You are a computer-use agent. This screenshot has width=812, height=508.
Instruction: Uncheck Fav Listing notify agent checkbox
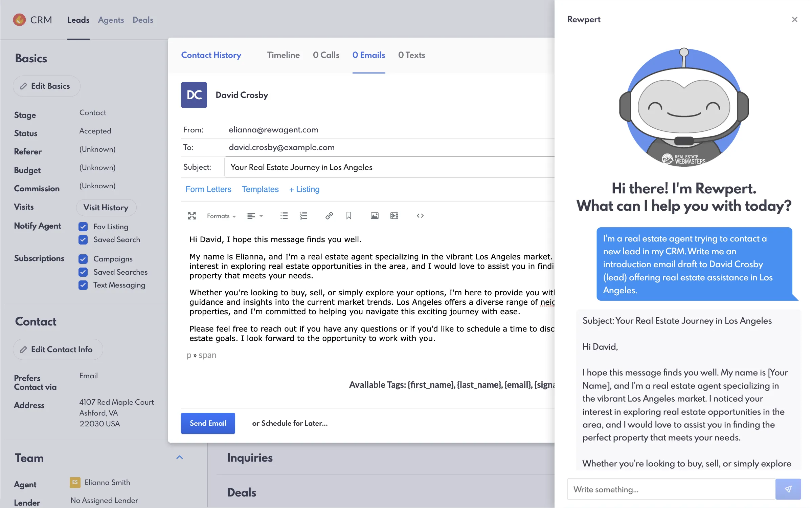pos(83,227)
